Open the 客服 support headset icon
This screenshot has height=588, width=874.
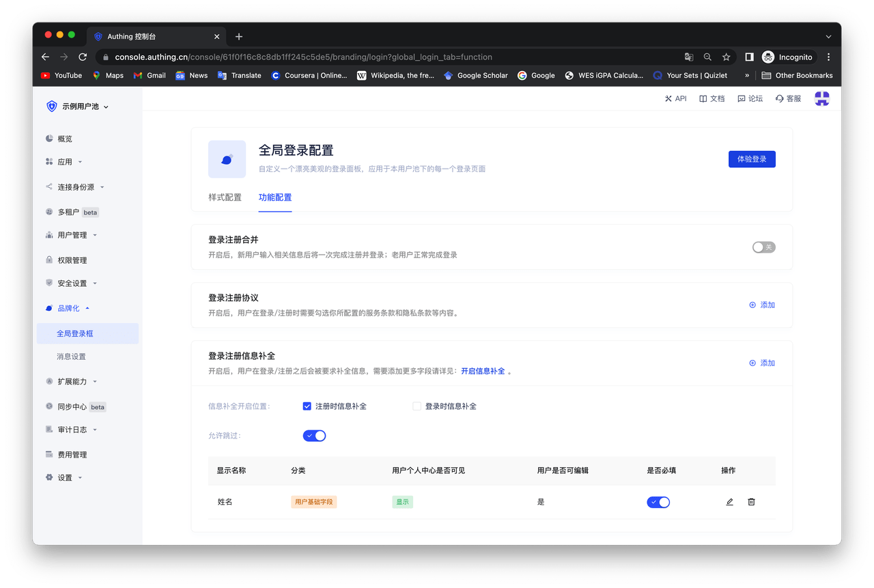tap(780, 99)
